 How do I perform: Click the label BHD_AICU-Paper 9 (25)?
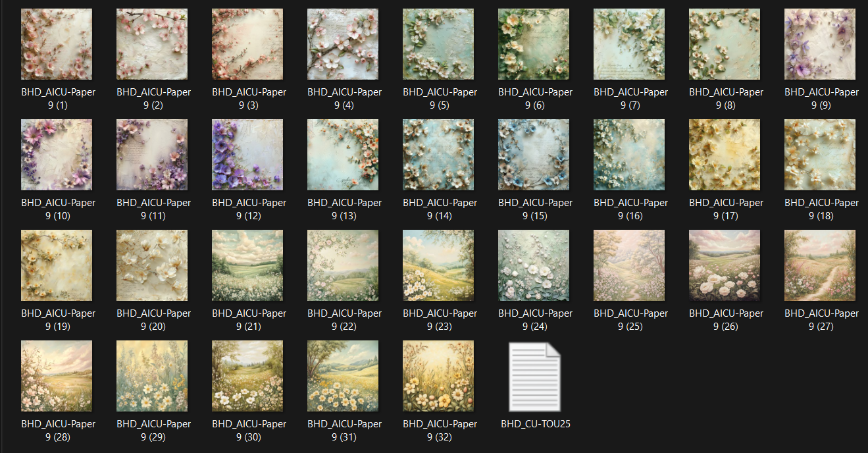[630, 320]
